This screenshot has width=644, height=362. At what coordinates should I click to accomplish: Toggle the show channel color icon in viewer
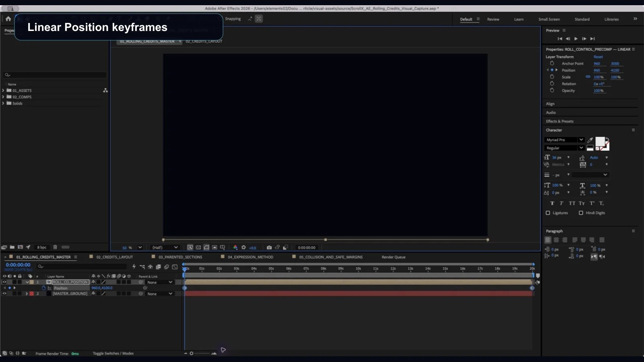coord(235,247)
